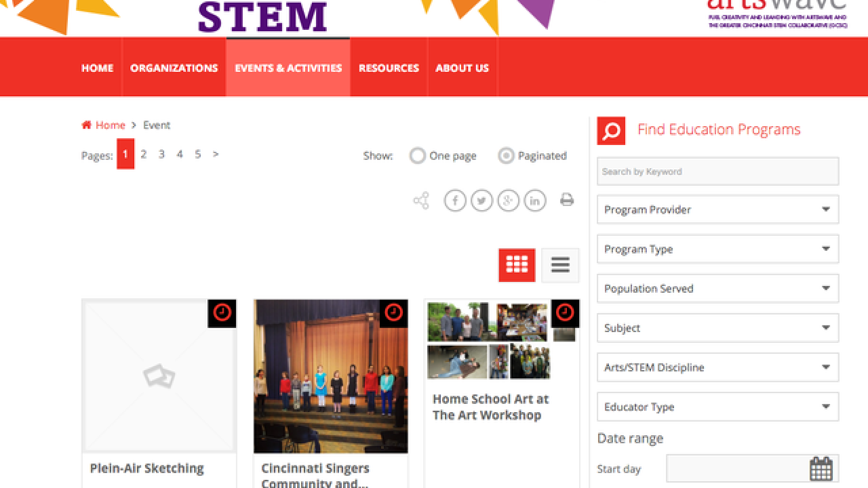The width and height of the screenshot is (868, 488).
Task: Open the Population Served filter
Action: (717, 289)
